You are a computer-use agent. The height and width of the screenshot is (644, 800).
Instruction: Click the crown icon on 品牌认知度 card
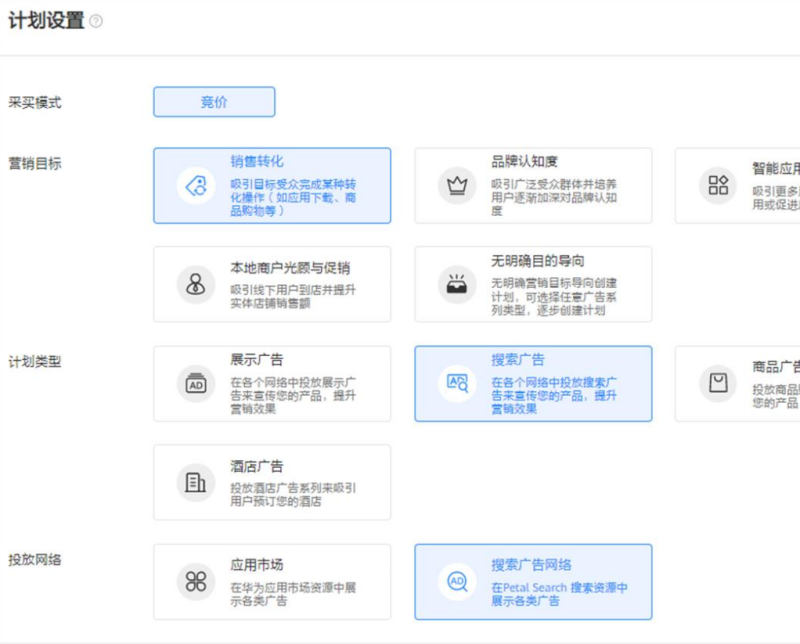[455, 184]
